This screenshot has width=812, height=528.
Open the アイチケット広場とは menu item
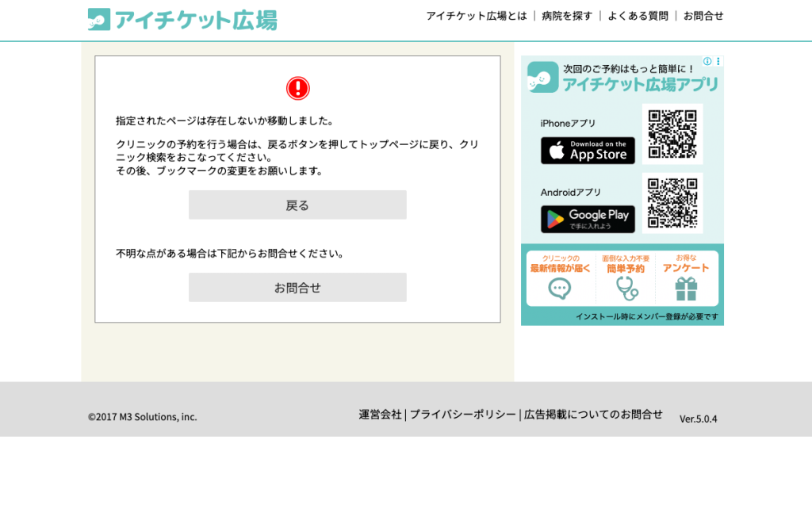(477, 16)
